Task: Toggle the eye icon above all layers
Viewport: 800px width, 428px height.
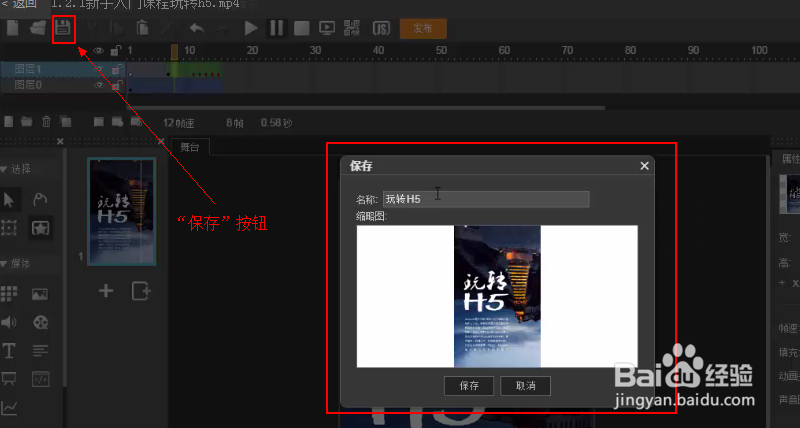Action: tap(98, 51)
